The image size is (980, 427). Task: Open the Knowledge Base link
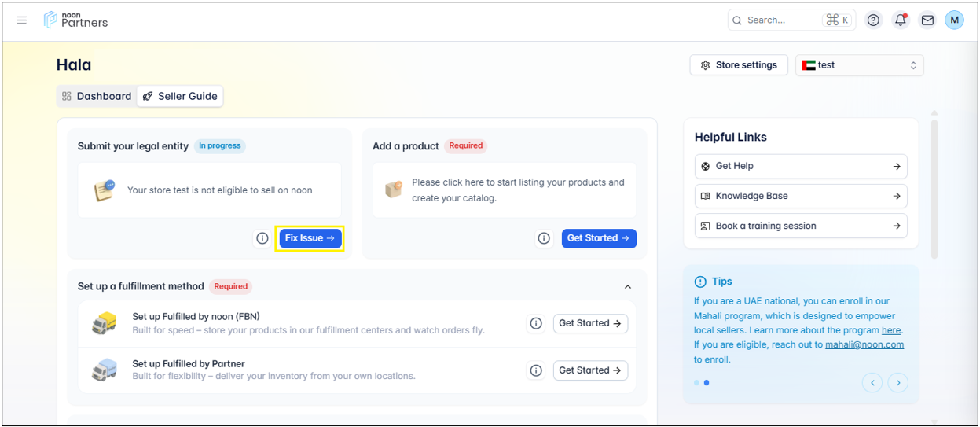click(x=800, y=196)
